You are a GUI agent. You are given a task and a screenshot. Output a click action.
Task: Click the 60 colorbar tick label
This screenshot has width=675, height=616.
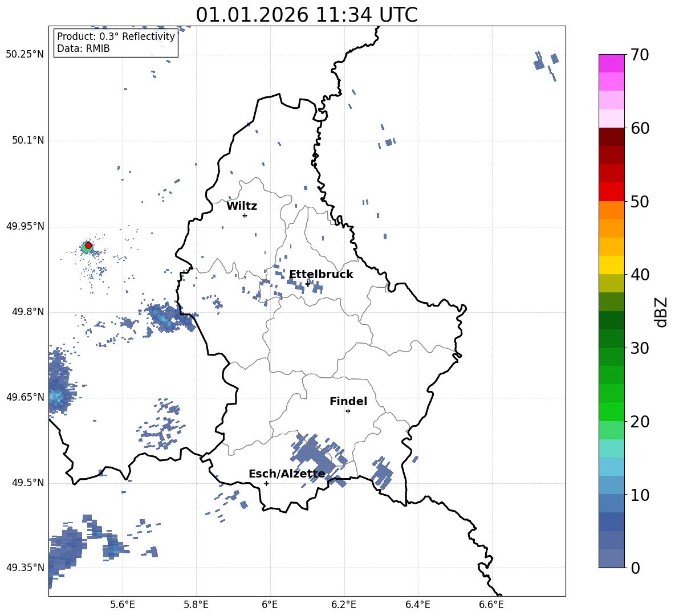(x=640, y=128)
